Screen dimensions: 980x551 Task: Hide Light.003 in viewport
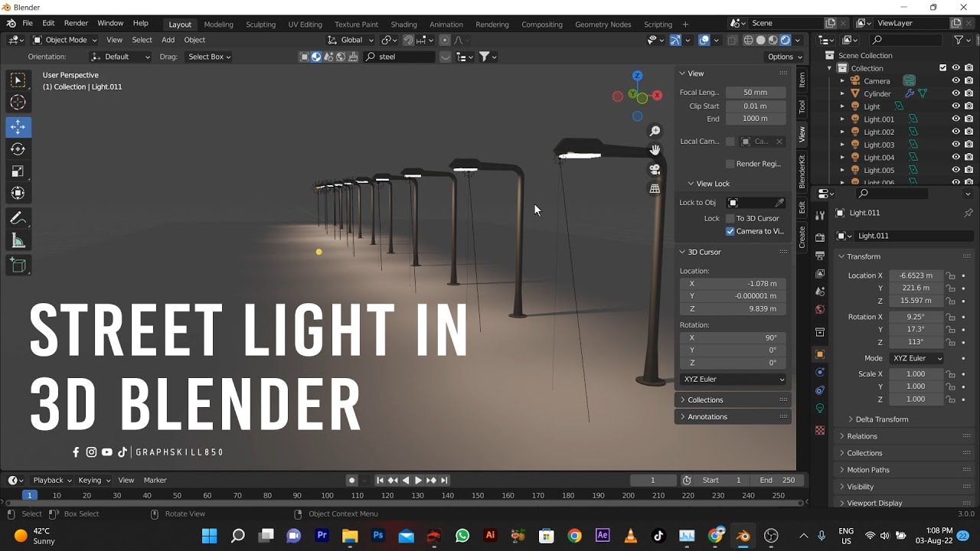click(x=955, y=145)
